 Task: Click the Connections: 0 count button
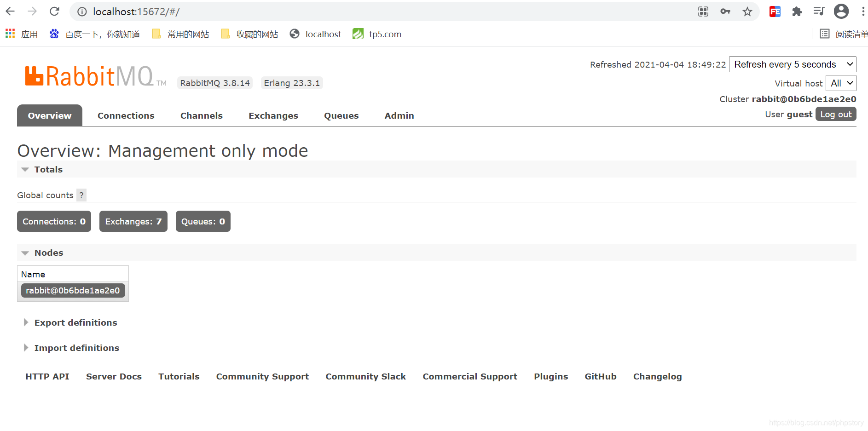click(54, 221)
